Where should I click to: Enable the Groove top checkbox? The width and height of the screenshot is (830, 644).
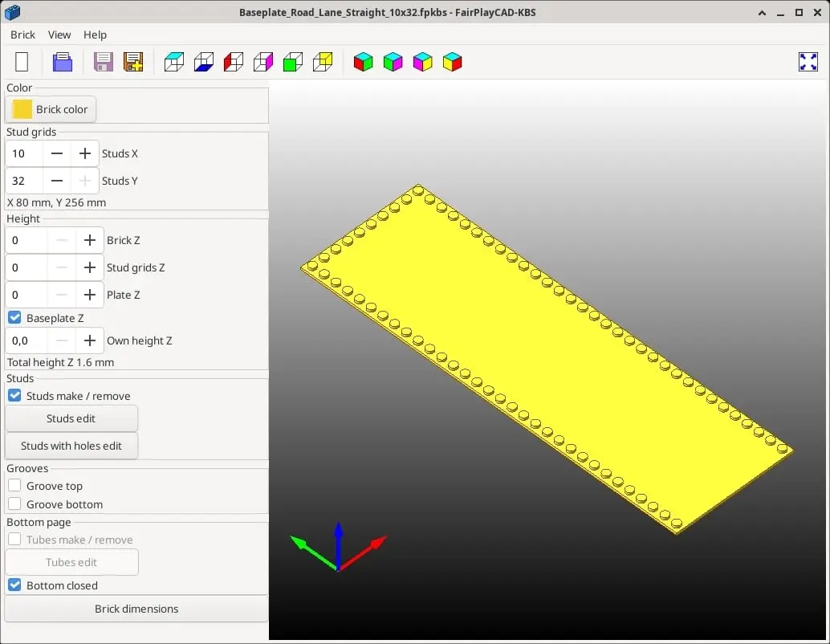click(14, 486)
